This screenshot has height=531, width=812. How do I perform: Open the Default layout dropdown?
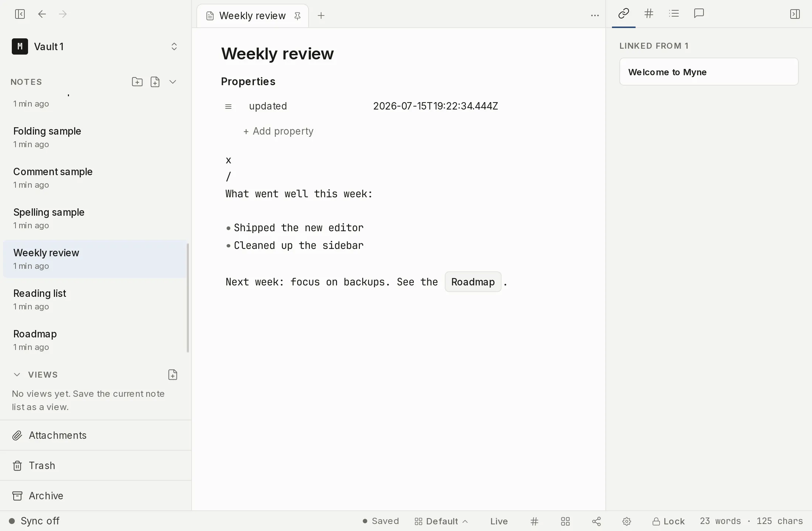pos(441,521)
